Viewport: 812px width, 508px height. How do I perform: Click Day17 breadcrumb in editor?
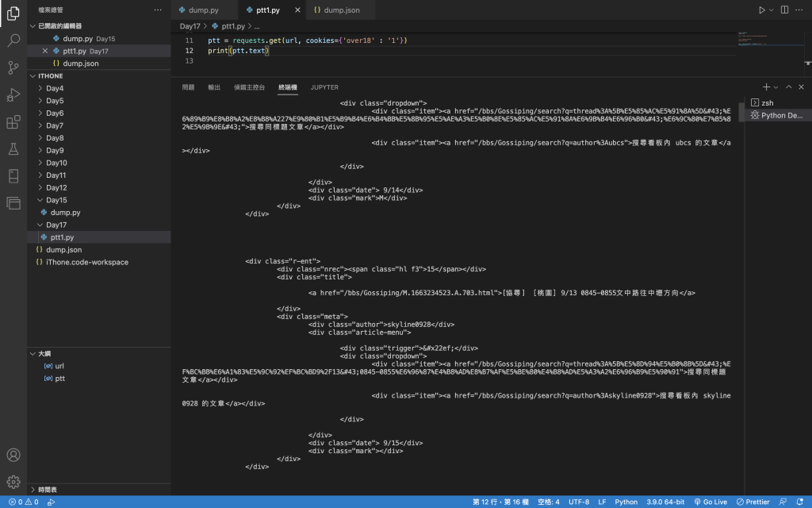tap(190, 26)
